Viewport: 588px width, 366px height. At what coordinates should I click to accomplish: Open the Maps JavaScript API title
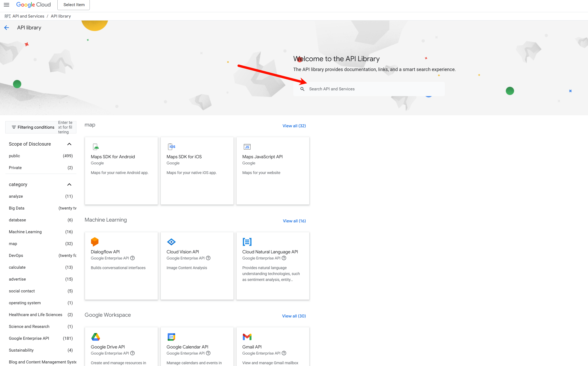pyautogui.click(x=263, y=157)
